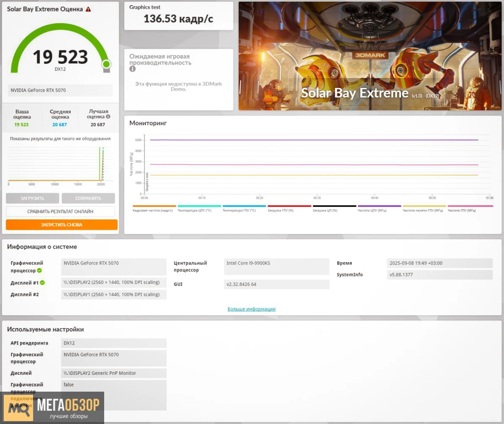The height and width of the screenshot is (424, 504).
Task: Click the Solar Bay Extreme banner image
Action: click(x=370, y=56)
